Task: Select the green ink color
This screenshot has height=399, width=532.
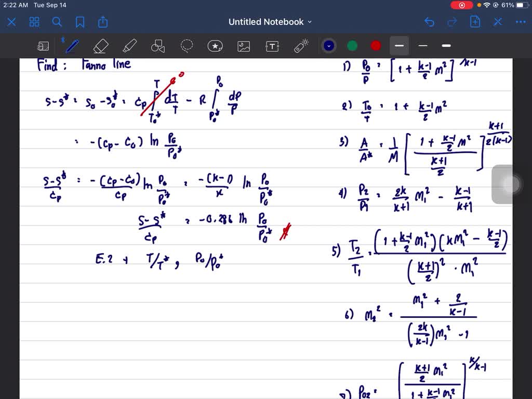Action: click(352, 46)
